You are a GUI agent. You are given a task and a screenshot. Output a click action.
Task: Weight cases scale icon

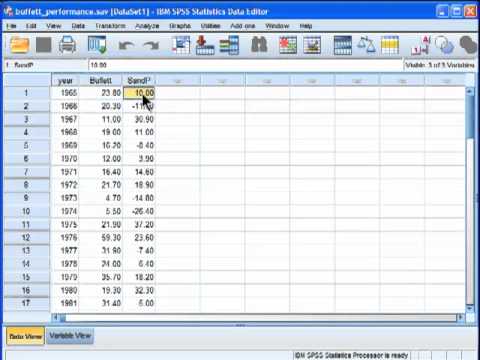[366, 45]
